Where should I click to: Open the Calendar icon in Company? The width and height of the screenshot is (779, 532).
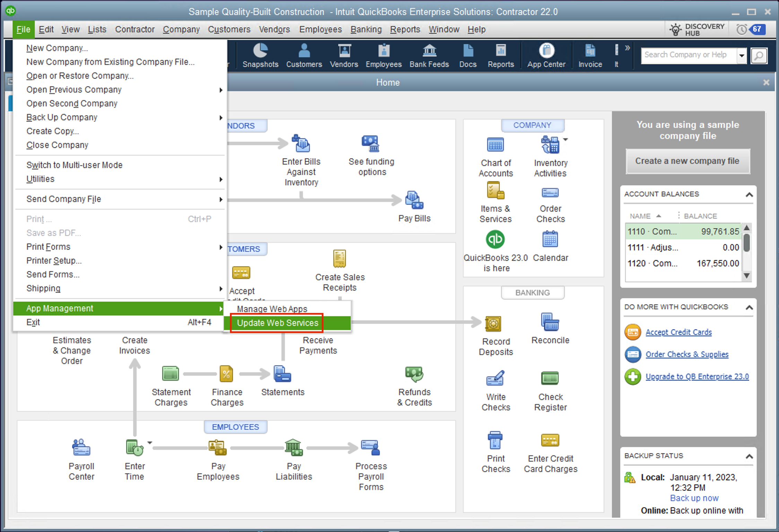550,240
